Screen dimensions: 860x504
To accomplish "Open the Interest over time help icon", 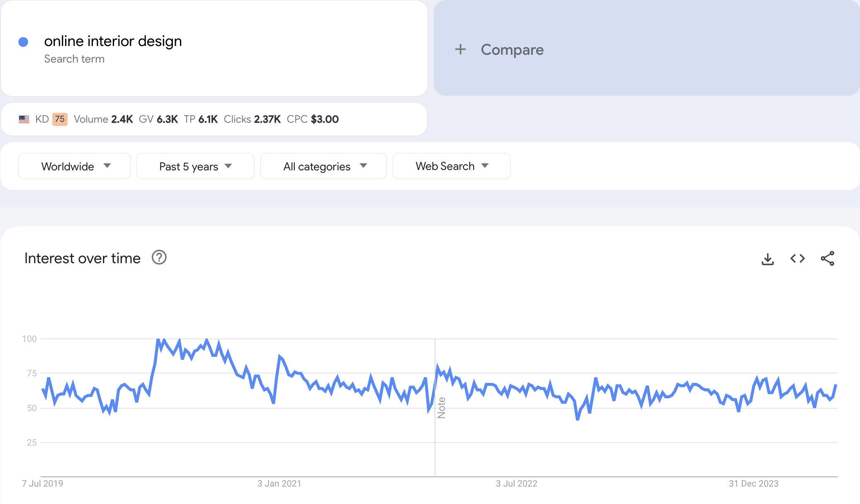I will click(159, 257).
